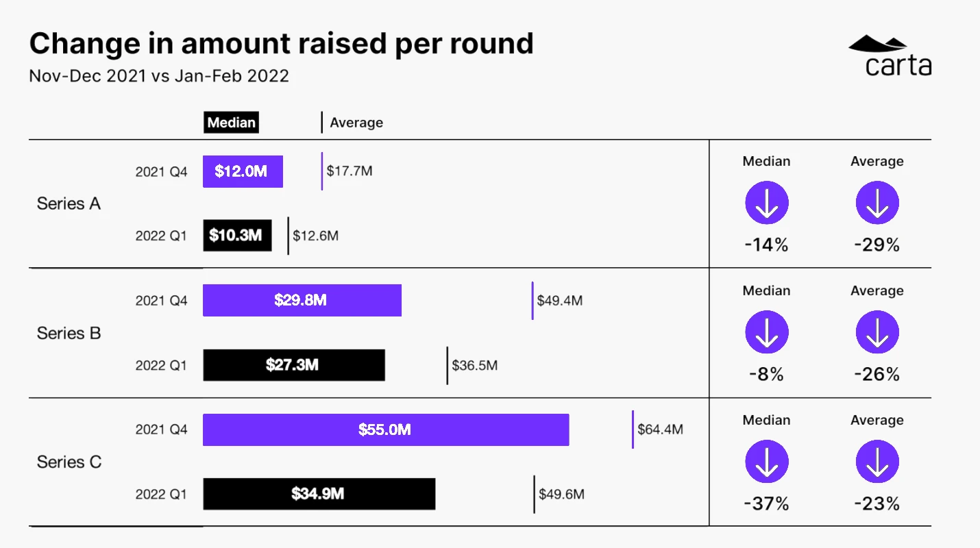Click the Average legend label
The height and width of the screenshot is (548, 980).
tap(356, 123)
